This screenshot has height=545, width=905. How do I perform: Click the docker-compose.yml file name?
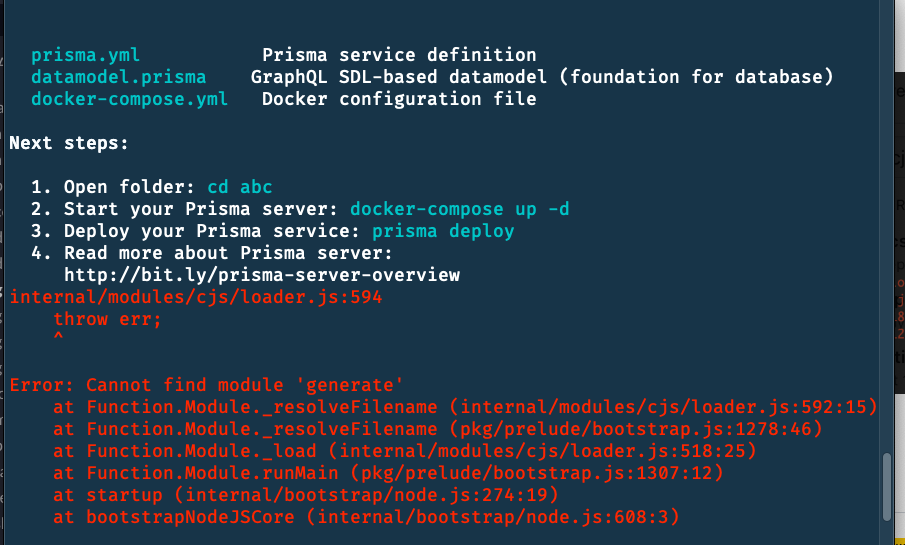coord(129,99)
